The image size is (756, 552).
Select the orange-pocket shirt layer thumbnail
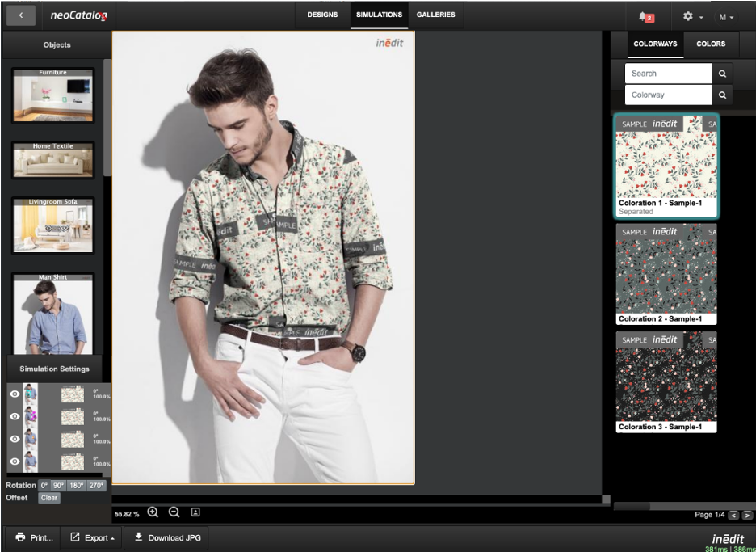point(31,439)
